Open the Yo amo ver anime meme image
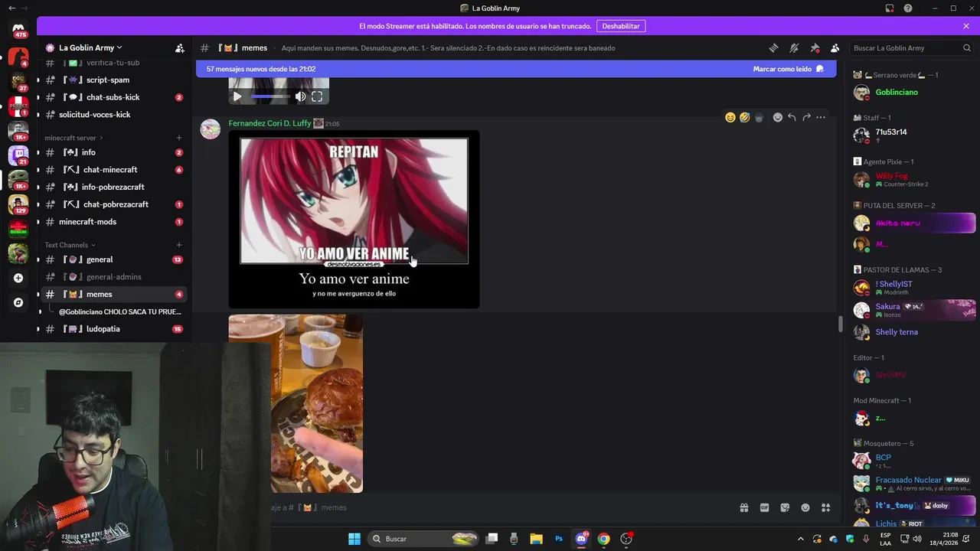Viewport: 980px width, 551px height. pyautogui.click(x=354, y=220)
